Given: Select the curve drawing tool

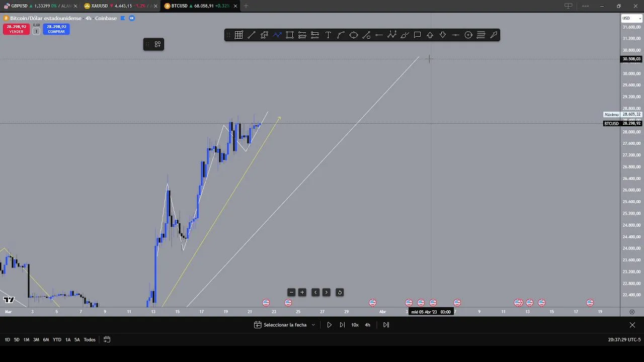Looking at the screenshot, I should click(x=341, y=35).
